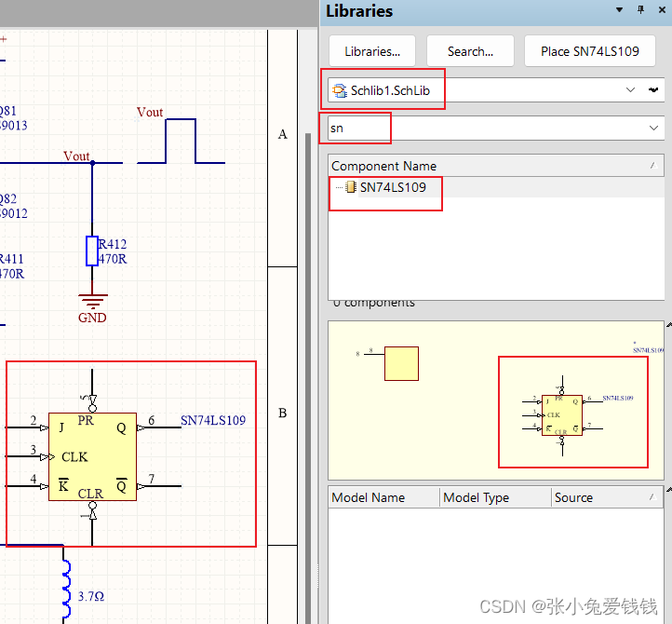
Task: Click the 3.7Ω inductor symbol
Action: click(x=65, y=590)
